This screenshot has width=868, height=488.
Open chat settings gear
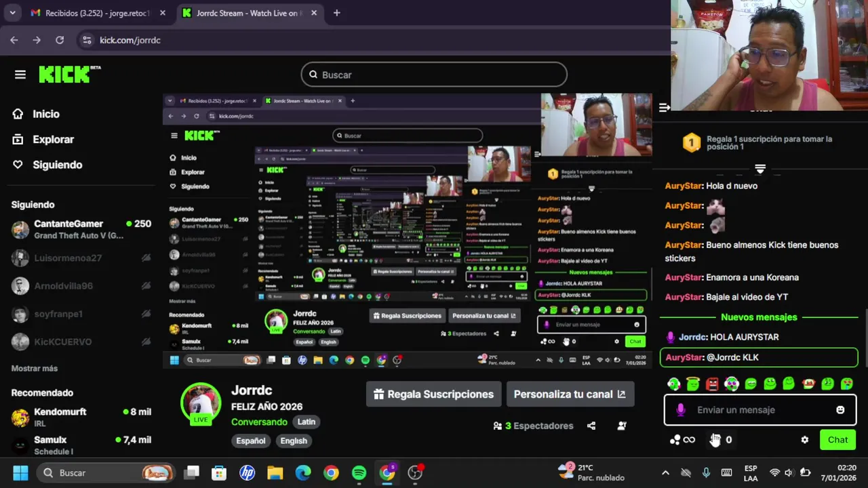tap(804, 440)
